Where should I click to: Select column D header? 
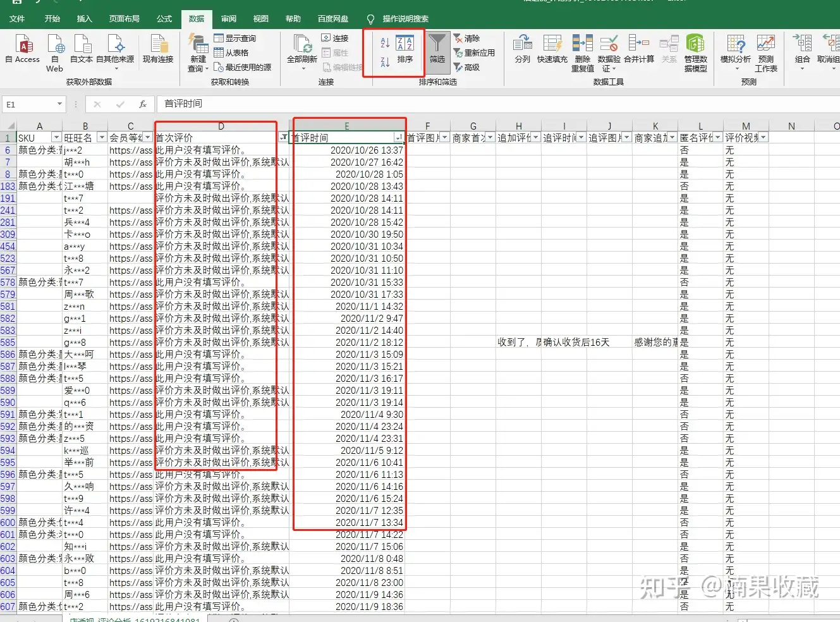(x=221, y=126)
